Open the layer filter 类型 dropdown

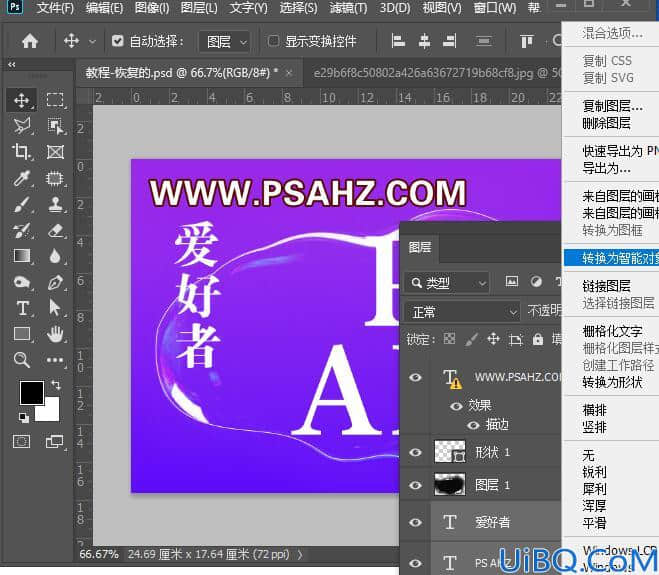(447, 283)
